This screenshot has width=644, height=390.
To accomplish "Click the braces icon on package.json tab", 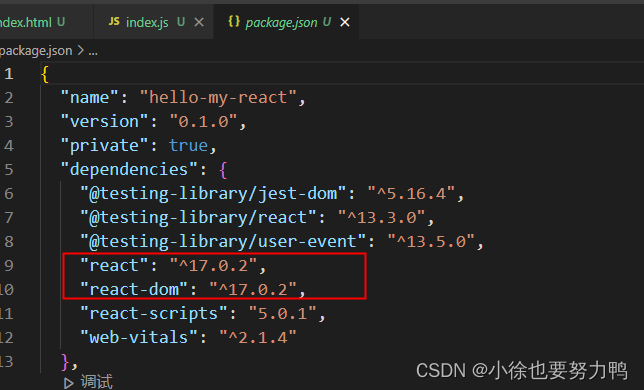I will click(x=234, y=21).
